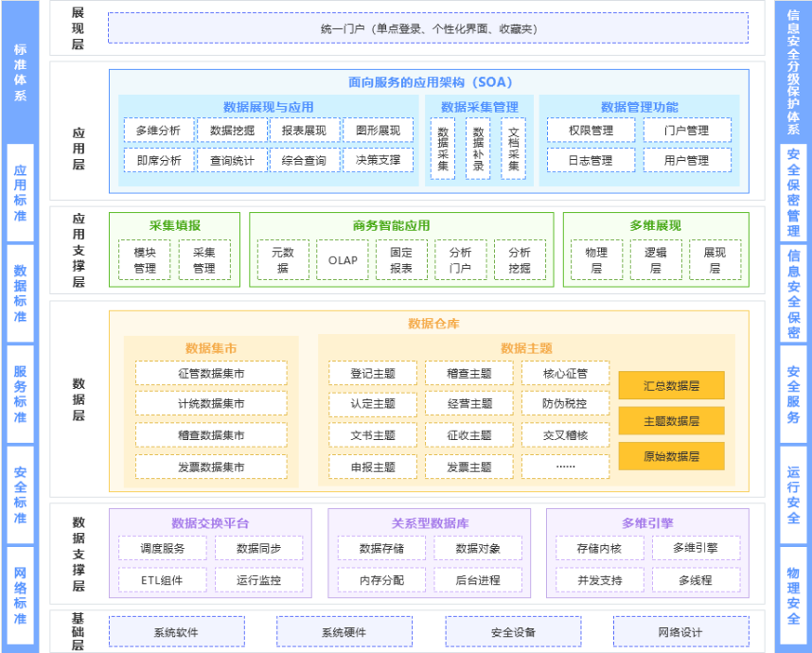Select the 多维分析 box
This screenshot has width=812, height=653.
pyautogui.click(x=158, y=131)
